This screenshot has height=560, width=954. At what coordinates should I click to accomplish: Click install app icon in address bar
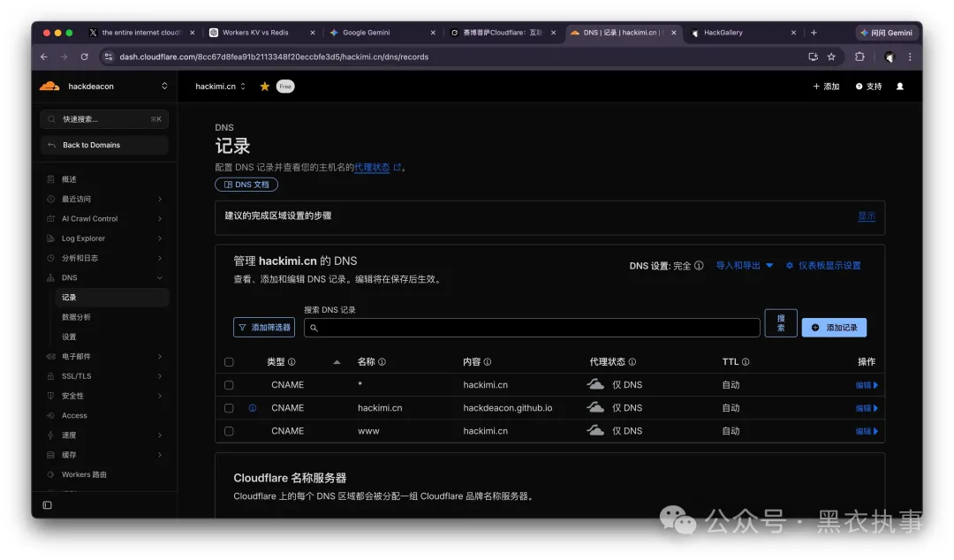click(813, 57)
